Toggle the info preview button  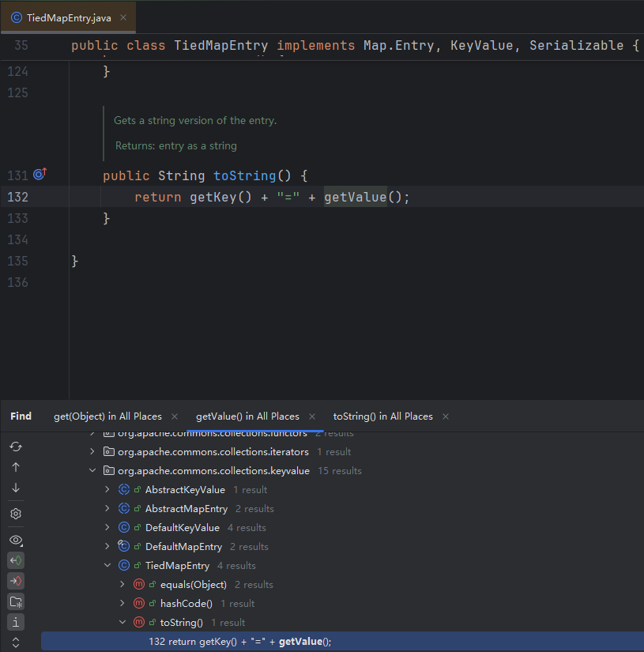[16, 622]
